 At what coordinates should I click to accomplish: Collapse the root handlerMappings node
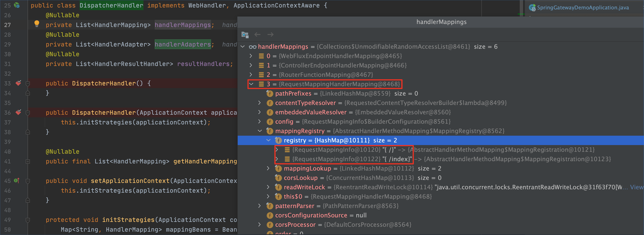[x=243, y=47]
